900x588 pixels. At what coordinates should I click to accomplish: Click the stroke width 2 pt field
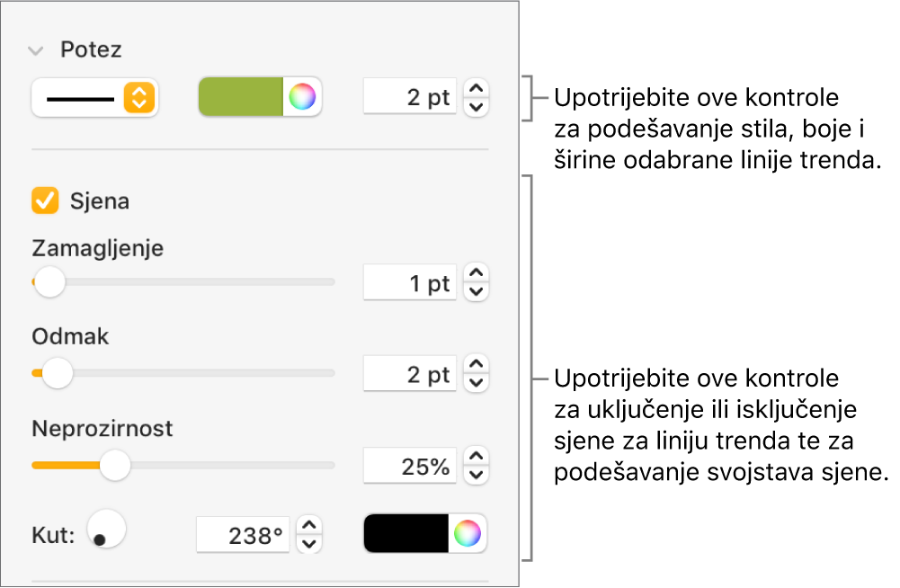pyautogui.click(x=410, y=97)
